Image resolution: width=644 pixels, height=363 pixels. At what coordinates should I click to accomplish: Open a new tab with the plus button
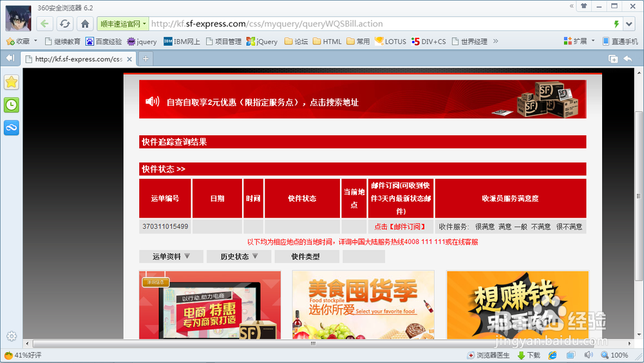[x=146, y=59]
